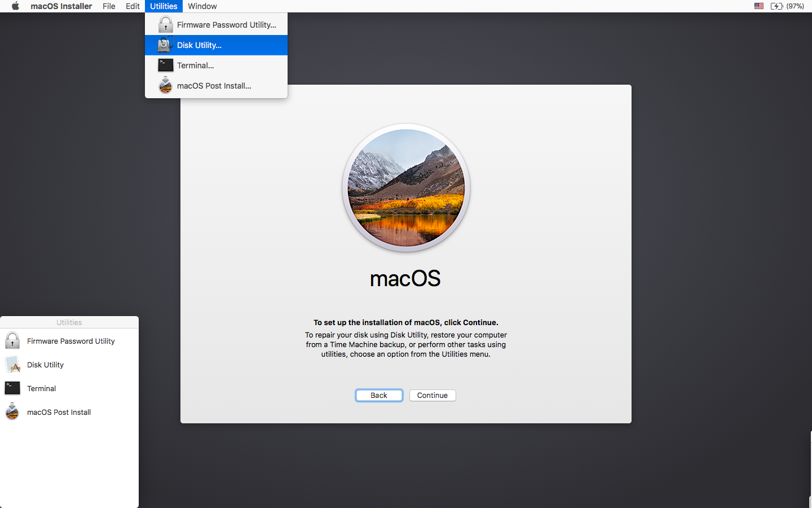812x508 pixels.
Task: Click the Back button
Action: [x=378, y=395]
